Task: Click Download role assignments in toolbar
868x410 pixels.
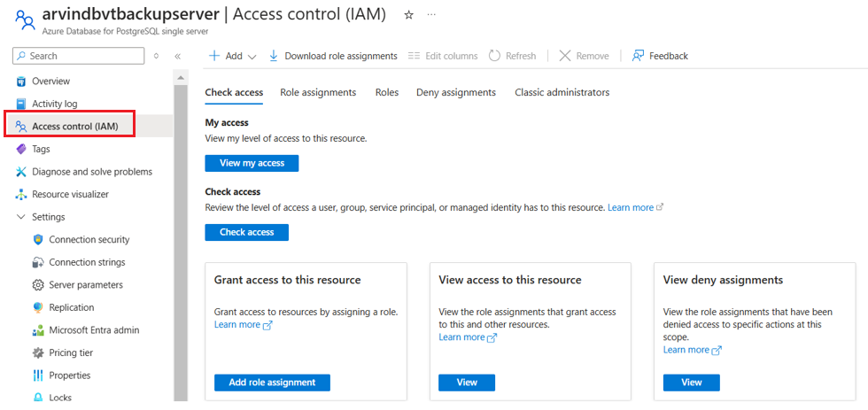Action: tap(333, 56)
